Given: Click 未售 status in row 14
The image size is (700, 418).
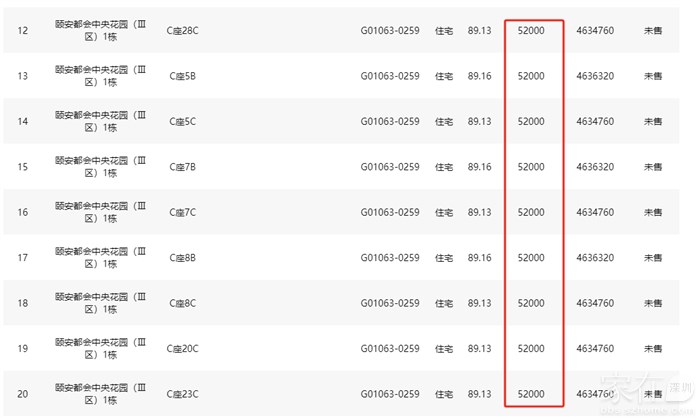Looking at the screenshot, I should pyautogui.click(x=653, y=122).
